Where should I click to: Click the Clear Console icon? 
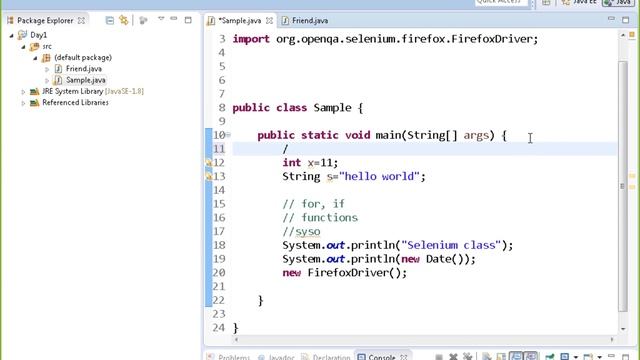486,357
